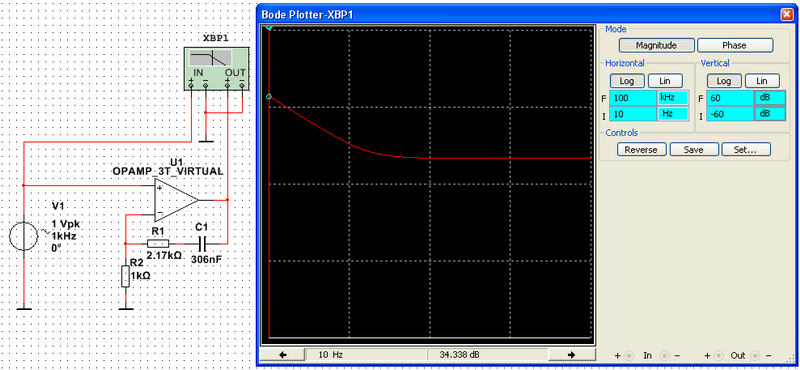Click the dB unit beside vertical final value
This screenshot has height=370, width=800.
[769, 97]
